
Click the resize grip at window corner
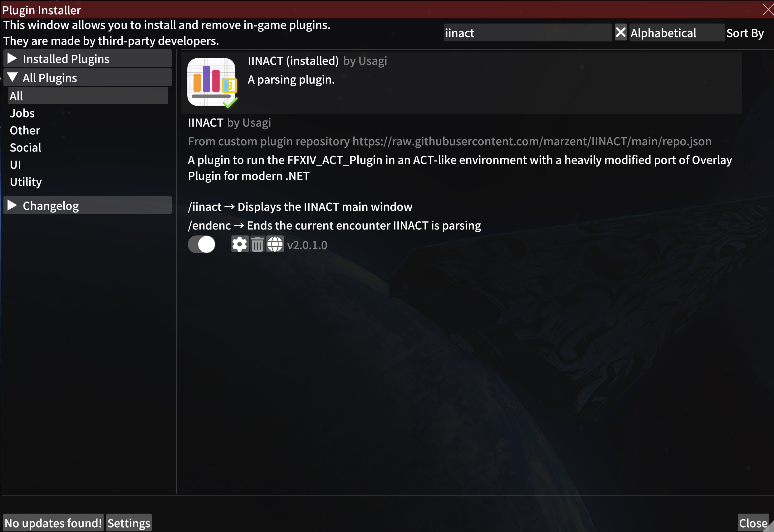point(769,527)
